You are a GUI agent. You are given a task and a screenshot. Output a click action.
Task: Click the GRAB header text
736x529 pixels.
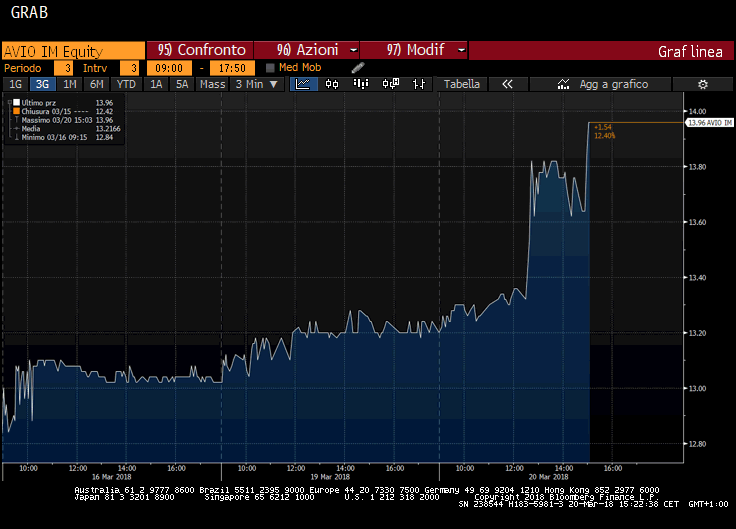(x=29, y=13)
